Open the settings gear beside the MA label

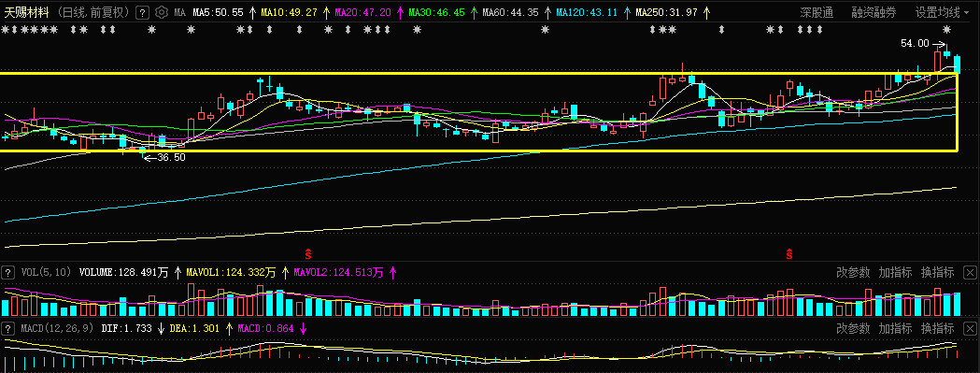(x=161, y=12)
